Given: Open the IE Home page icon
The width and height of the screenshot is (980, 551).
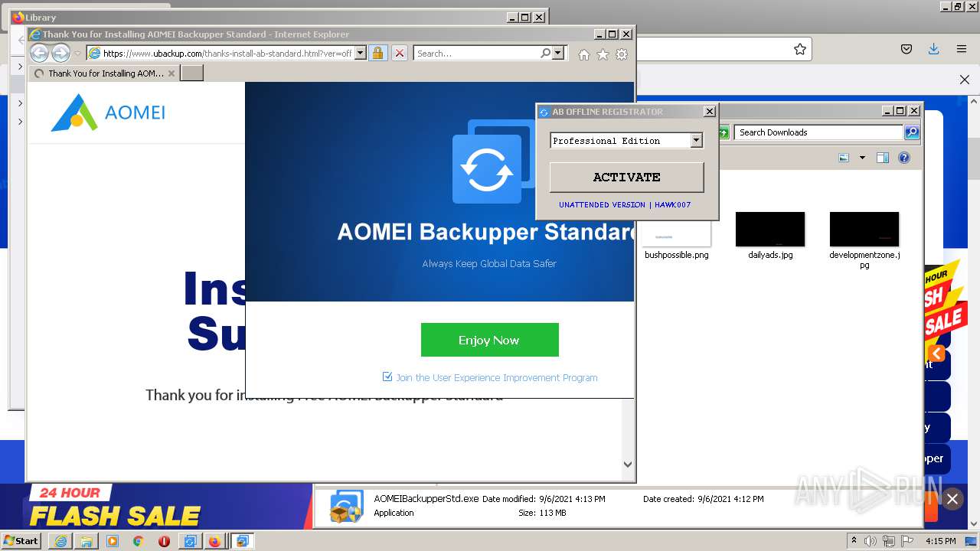Looking at the screenshot, I should coord(584,54).
